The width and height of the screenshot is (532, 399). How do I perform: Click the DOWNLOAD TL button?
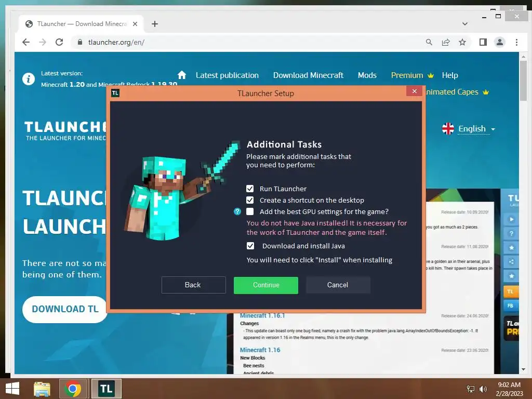tap(65, 309)
